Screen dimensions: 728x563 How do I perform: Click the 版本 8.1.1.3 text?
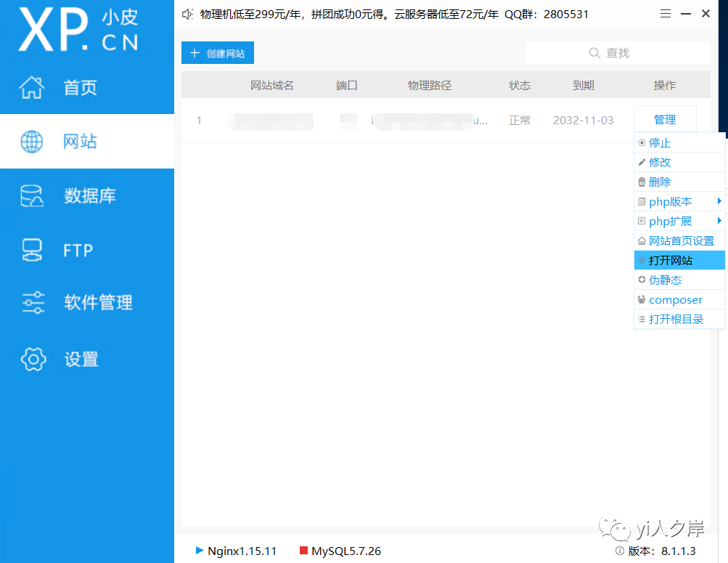click(662, 551)
